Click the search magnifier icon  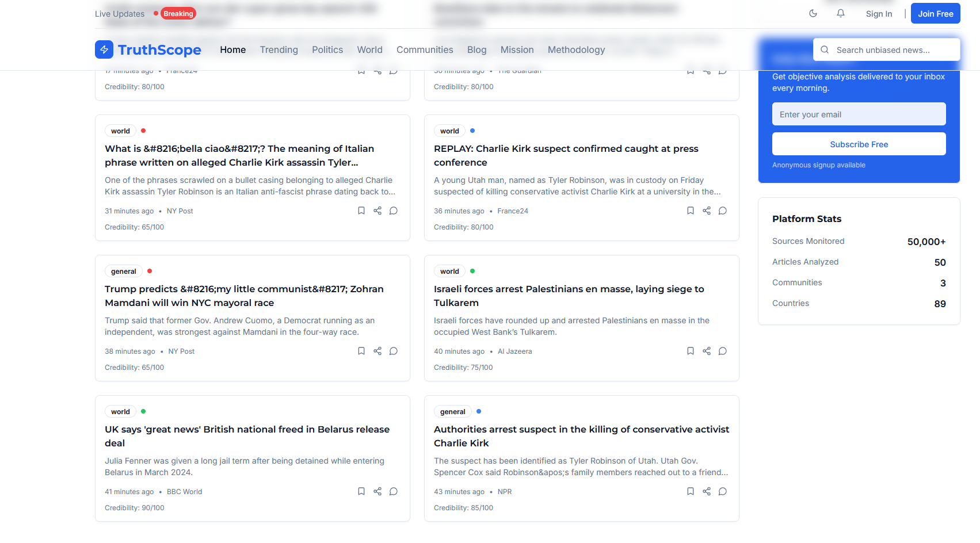pyautogui.click(x=825, y=49)
